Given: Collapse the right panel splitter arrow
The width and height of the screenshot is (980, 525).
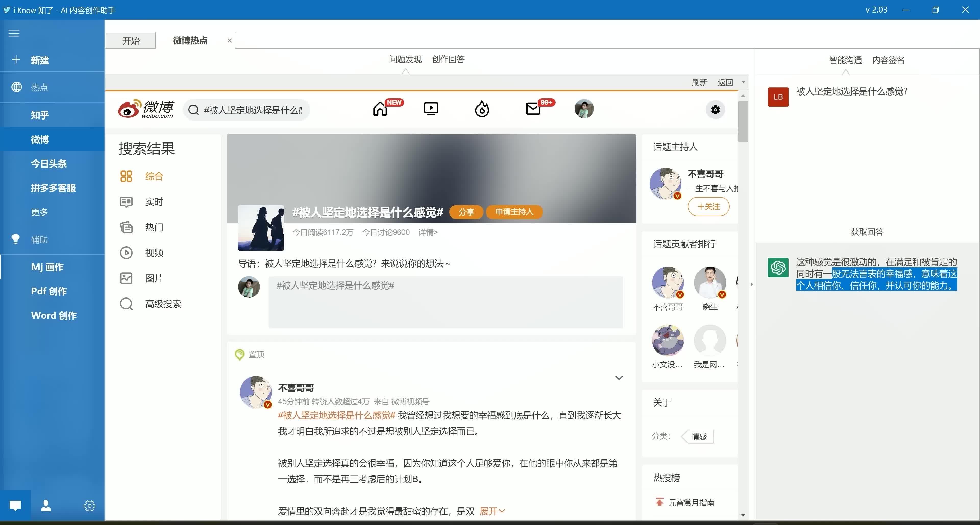Looking at the screenshot, I should 752,284.
